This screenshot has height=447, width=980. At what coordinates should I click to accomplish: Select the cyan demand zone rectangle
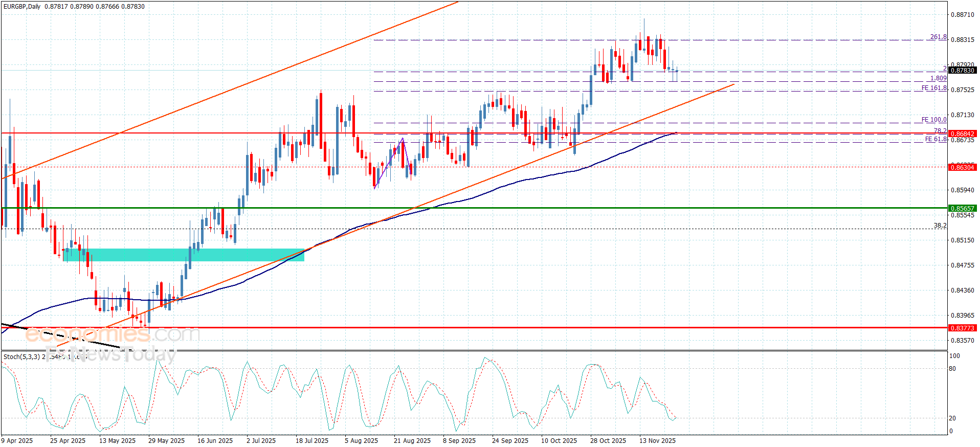pyautogui.click(x=183, y=255)
